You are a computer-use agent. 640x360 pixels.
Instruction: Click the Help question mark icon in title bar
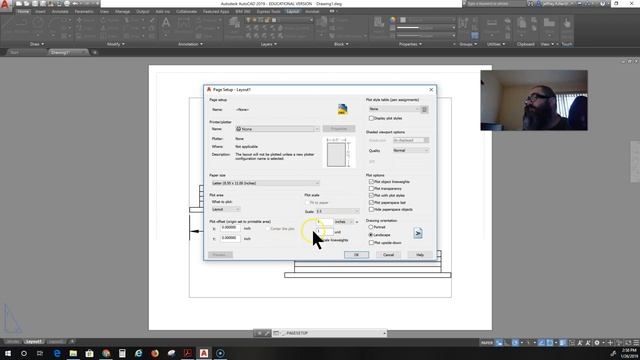coord(602,4)
